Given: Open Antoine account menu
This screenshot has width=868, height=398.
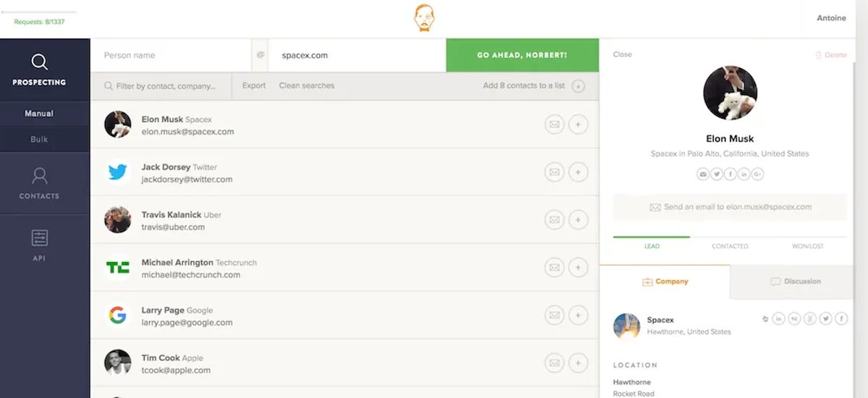Looking at the screenshot, I should pos(831,18).
